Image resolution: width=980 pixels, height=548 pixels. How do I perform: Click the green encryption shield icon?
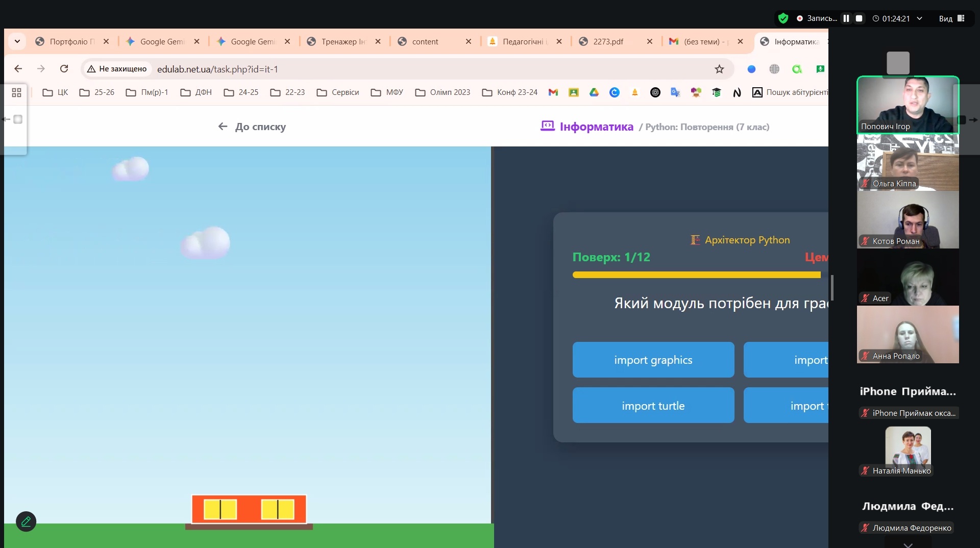(x=783, y=18)
